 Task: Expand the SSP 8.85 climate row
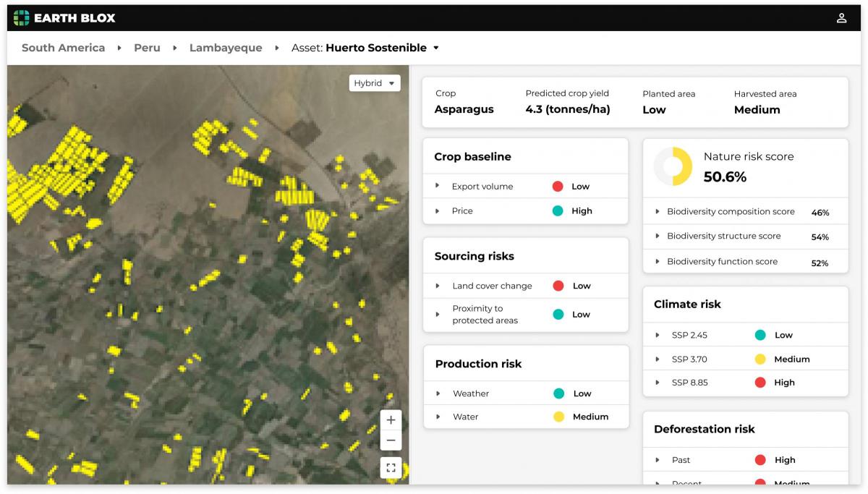(x=657, y=383)
